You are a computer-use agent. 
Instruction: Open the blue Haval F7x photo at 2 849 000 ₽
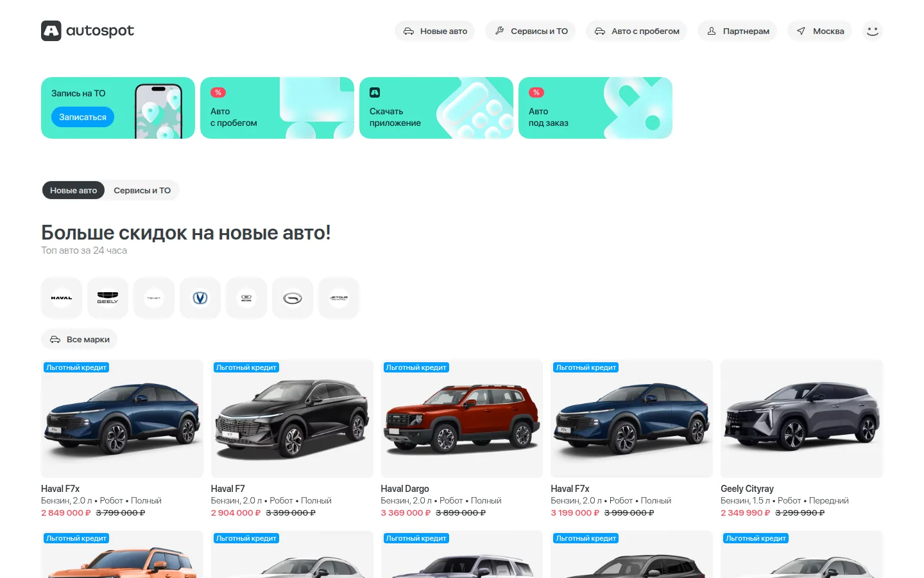click(122, 419)
